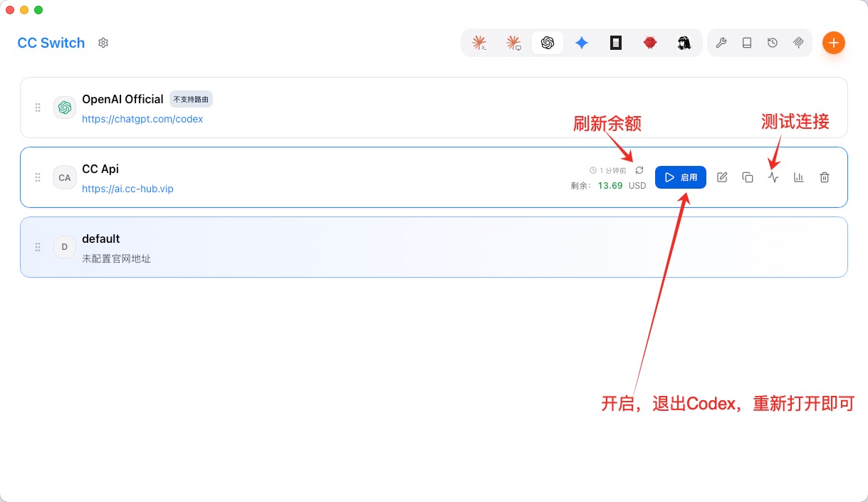868x502 pixels.
Task: Open the paperclip-style icon in toolbar
Action: tap(798, 43)
